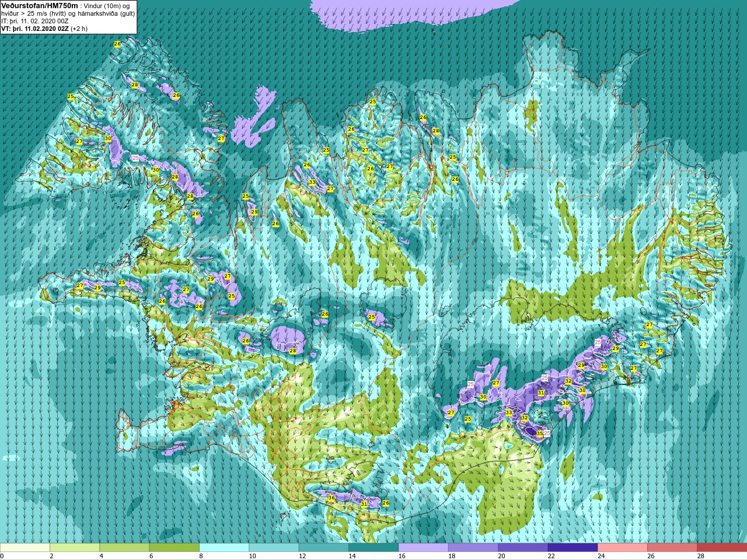Click the 4–6 m/s green legend swatch

(x=125, y=548)
